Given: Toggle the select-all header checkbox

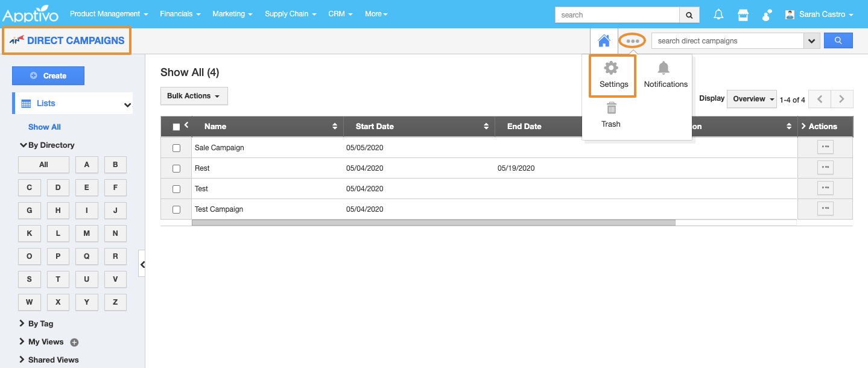Looking at the screenshot, I should tap(176, 127).
